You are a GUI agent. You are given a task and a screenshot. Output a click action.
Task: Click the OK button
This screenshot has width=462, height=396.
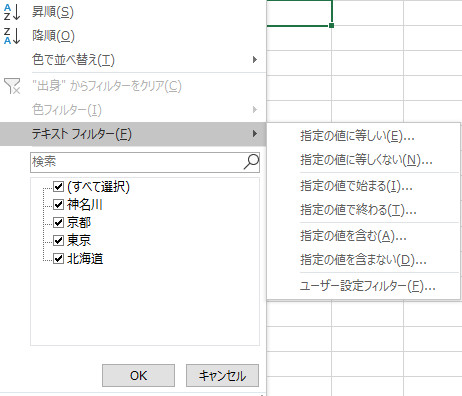click(138, 376)
